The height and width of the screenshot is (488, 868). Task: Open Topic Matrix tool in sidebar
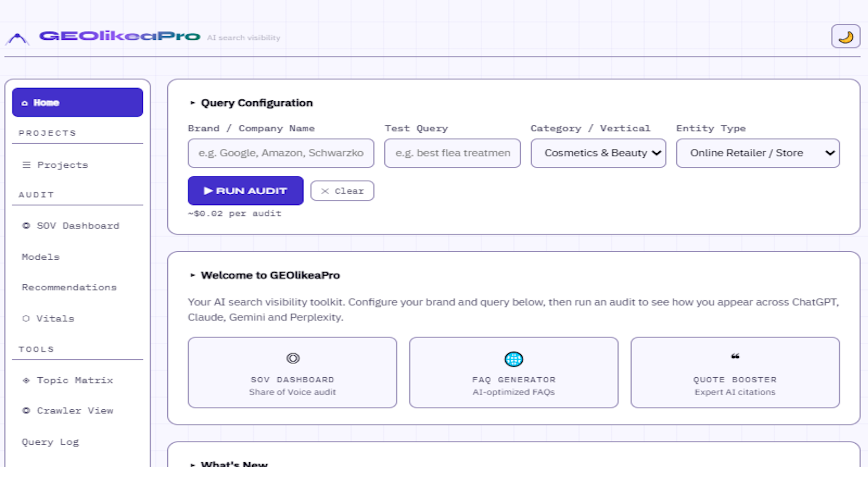coord(77,380)
